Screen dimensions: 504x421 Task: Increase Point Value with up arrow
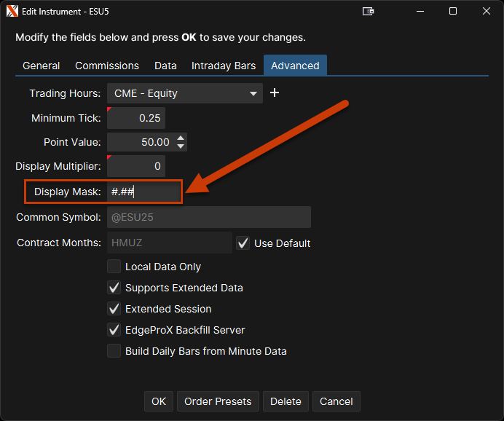coord(181,138)
